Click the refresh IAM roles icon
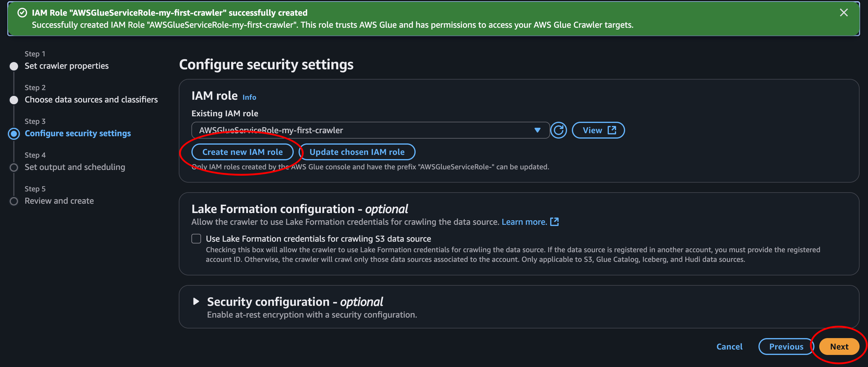The image size is (868, 367). click(x=558, y=130)
